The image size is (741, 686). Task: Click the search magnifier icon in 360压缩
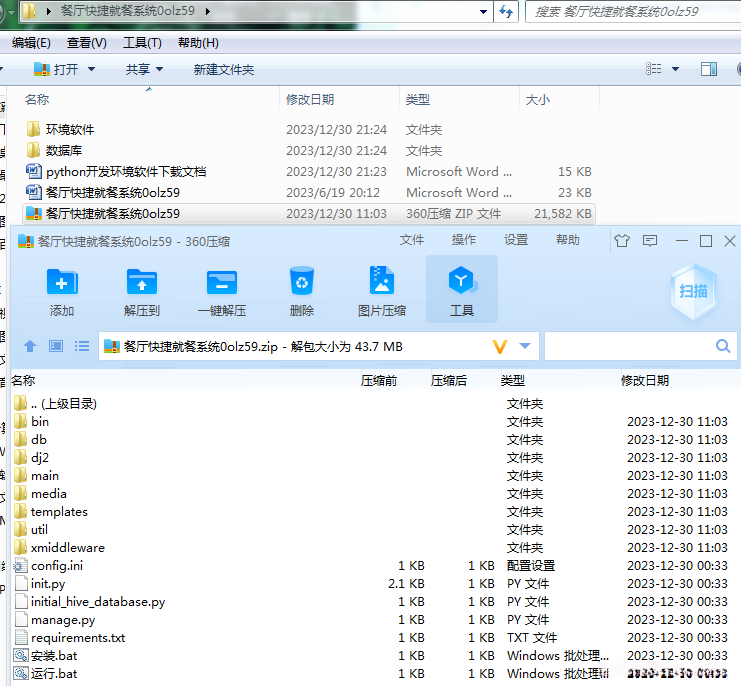tap(723, 346)
